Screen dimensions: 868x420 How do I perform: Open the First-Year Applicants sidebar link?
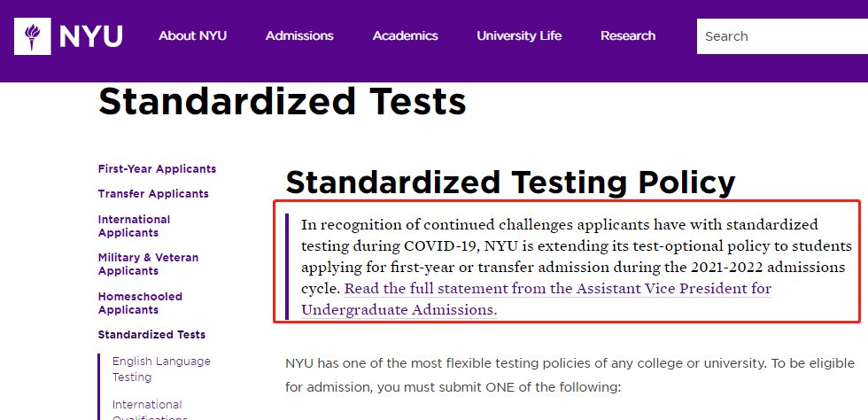point(158,169)
